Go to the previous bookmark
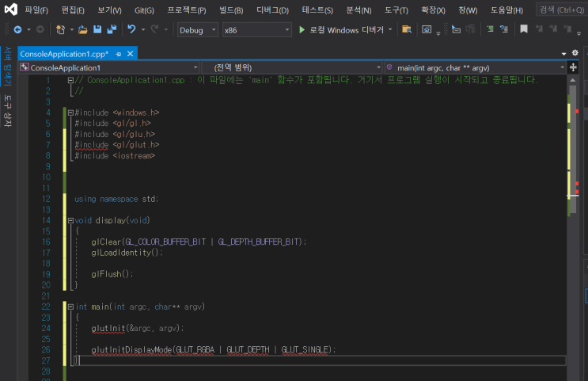The height and width of the screenshot is (381, 588). 539,29
